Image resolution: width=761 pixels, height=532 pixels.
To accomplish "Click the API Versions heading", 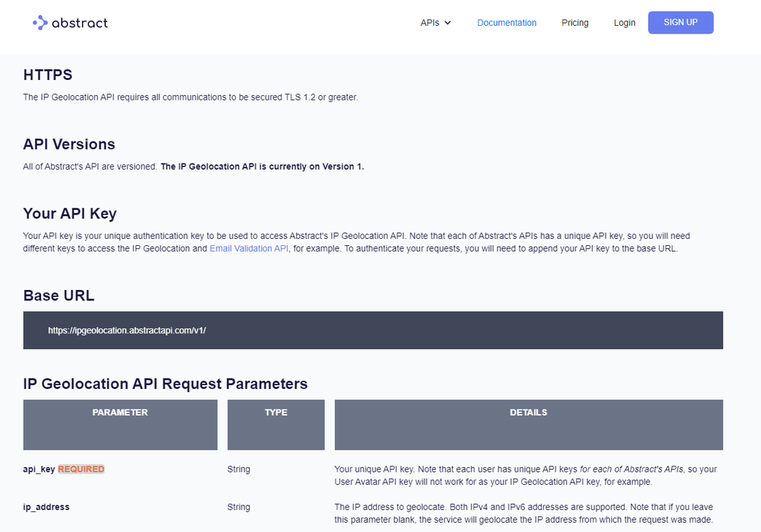I will tap(69, 144).
